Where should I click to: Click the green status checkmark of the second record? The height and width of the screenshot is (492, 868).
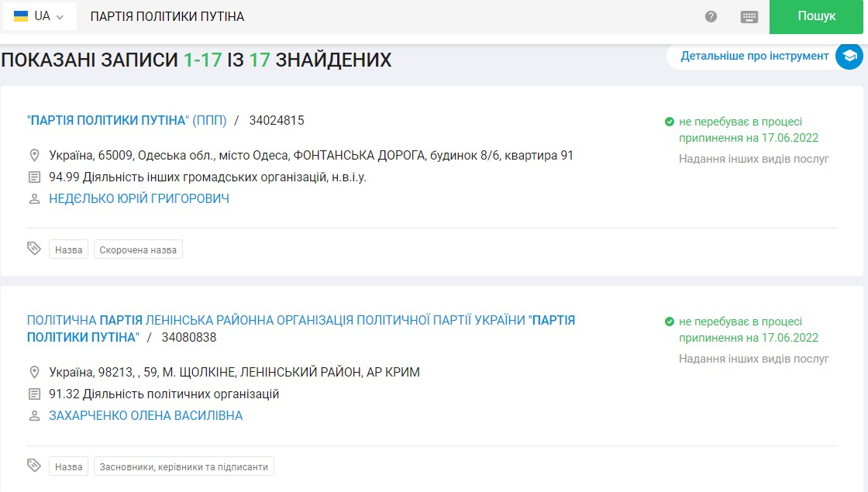(669, 322)
